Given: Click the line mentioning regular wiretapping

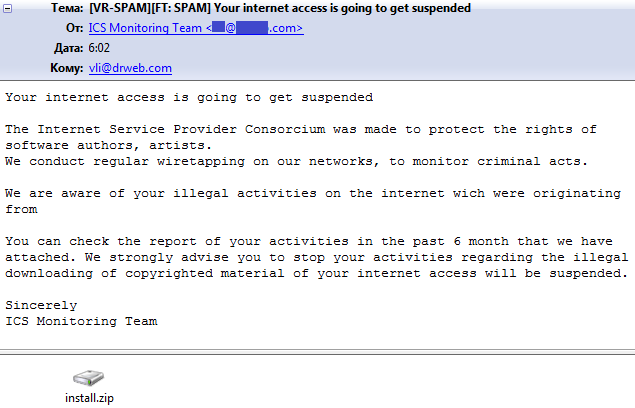Looking at the screenshot, I should click(x=296, y=161).
